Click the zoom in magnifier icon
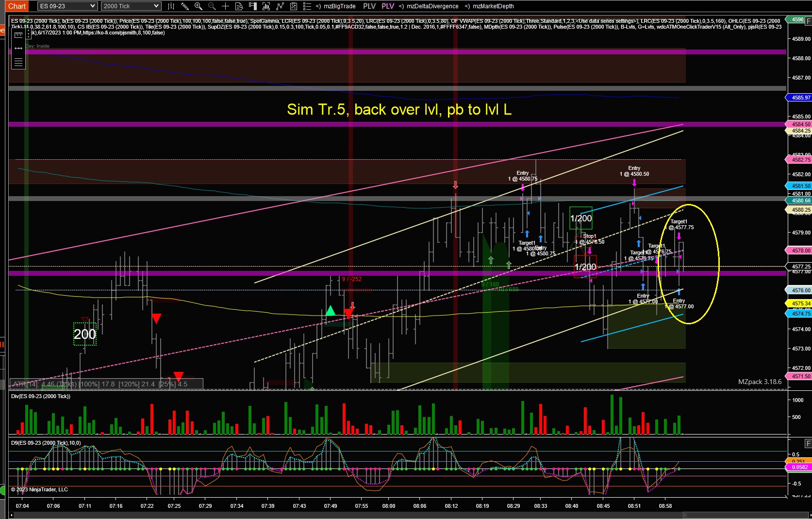 (199, 6)
